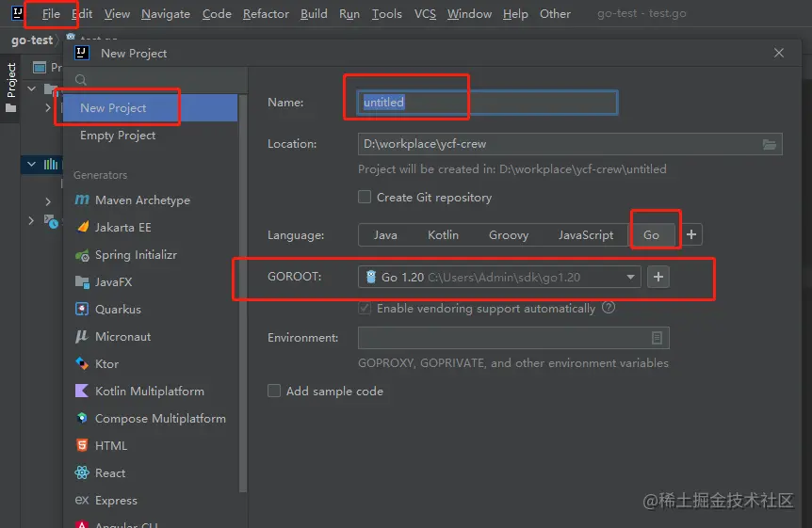Screen dimensions: 812x528
Task: Open the vendoring support help icon
Action: click(609, 308)
